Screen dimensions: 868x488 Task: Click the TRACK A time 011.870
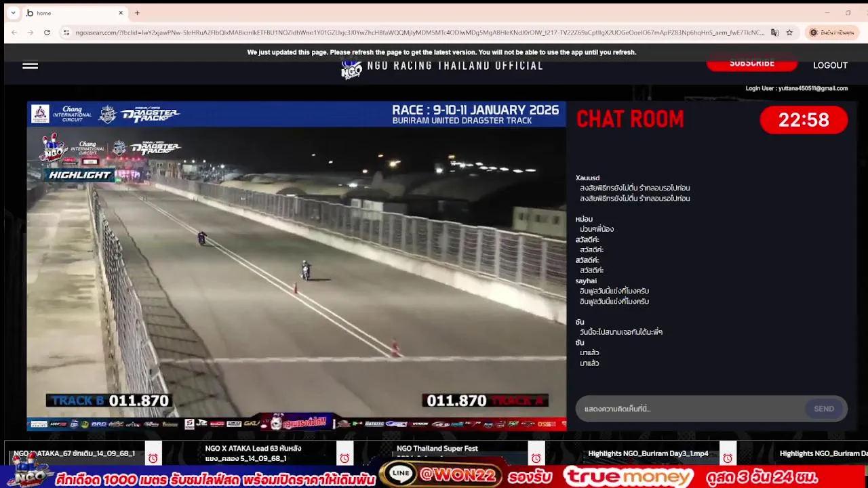tap(456, 401)
